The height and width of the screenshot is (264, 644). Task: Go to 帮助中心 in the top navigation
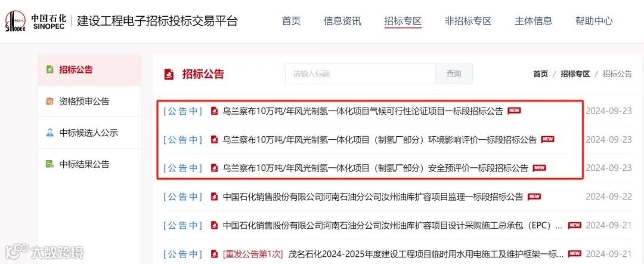(594, 21)
